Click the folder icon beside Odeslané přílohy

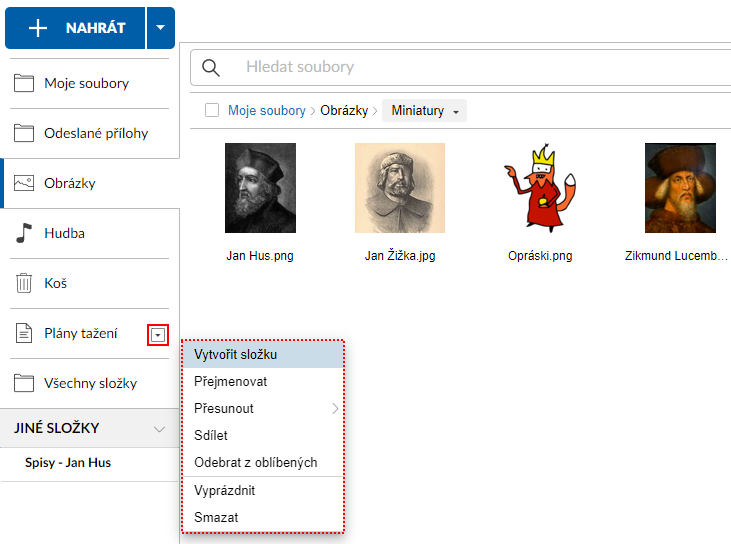24,133
